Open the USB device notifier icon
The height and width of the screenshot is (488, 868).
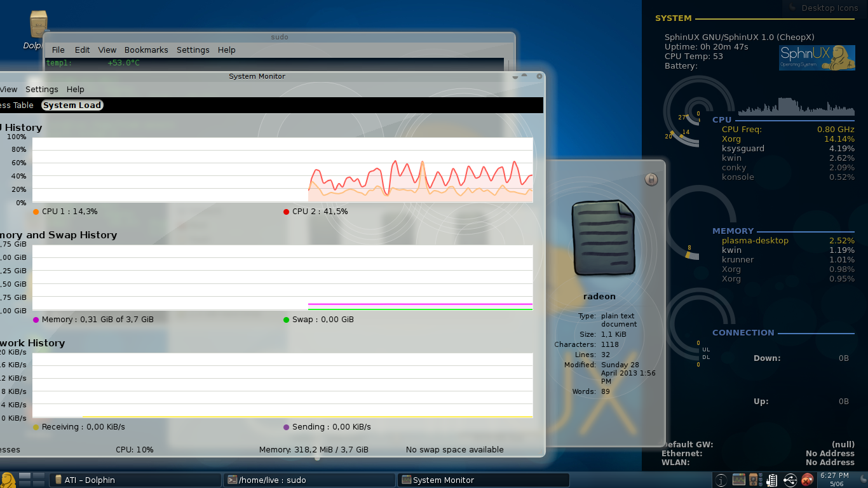[x=790, y=480]
